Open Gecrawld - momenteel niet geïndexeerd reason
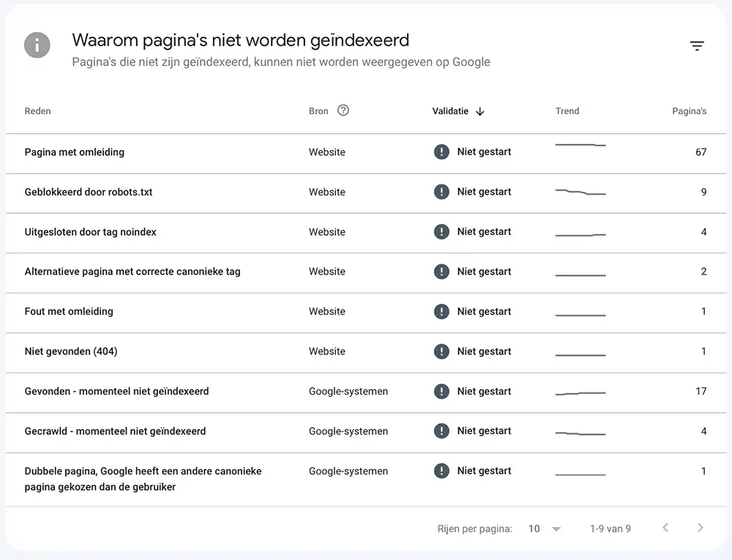This screenshot has height=560, width=732. (115, 431)
